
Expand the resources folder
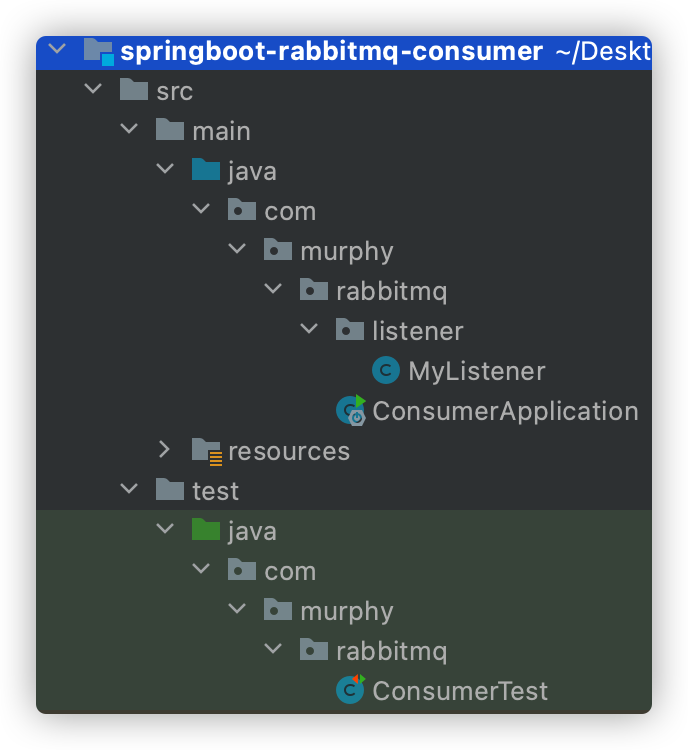tap(164, 450)
